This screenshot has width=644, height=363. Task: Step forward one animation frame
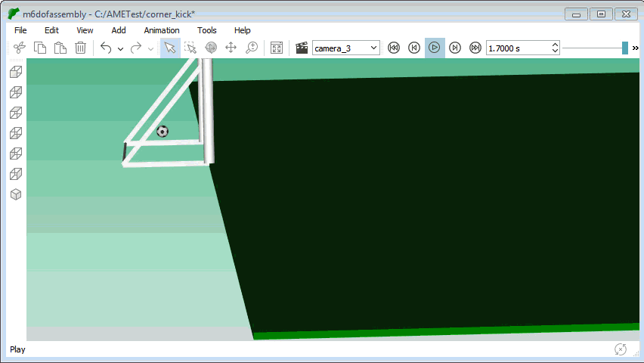(455, 48)
